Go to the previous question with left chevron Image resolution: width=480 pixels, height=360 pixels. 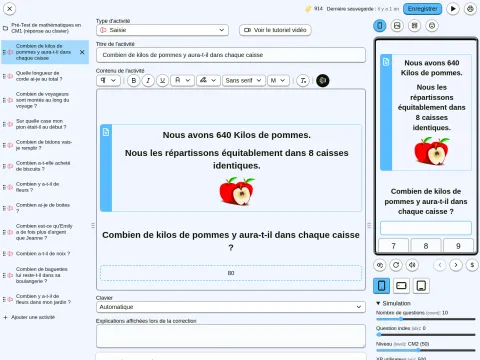click(x=440, y=265)
